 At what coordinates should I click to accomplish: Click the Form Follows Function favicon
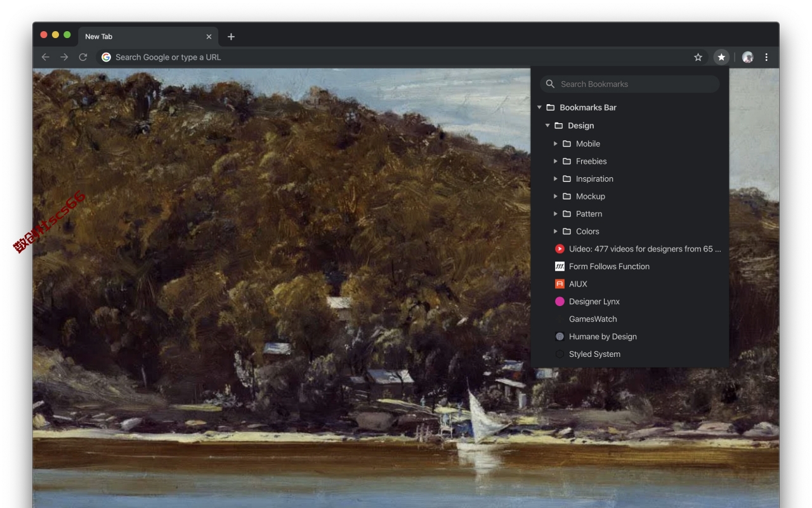pyautogui.click(x=560, y=267)
